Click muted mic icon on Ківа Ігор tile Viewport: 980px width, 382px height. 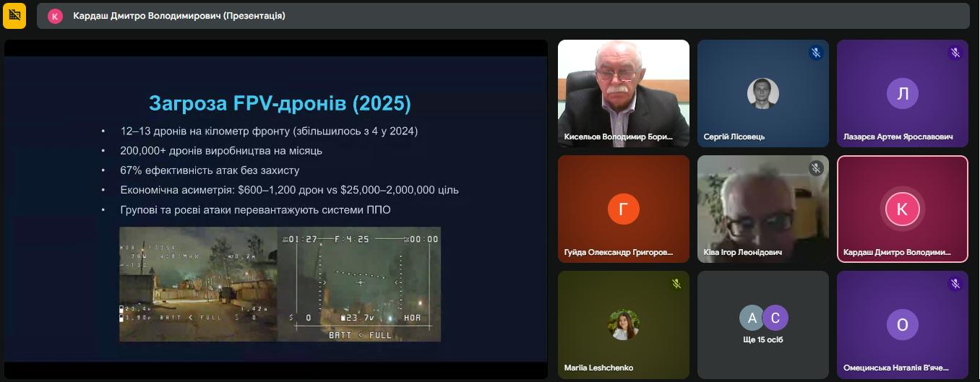pos(815,168)
